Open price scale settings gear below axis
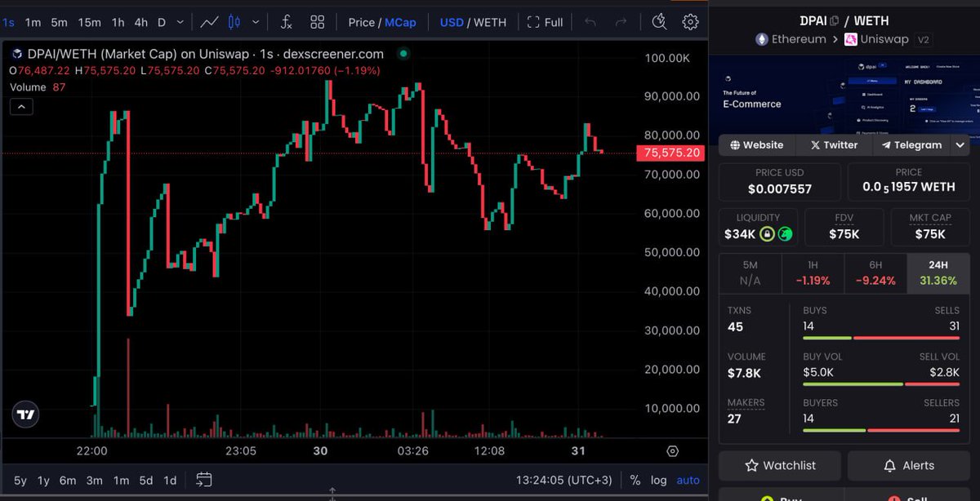The height and width of the screenshot is (501, 980). [673, 451]
